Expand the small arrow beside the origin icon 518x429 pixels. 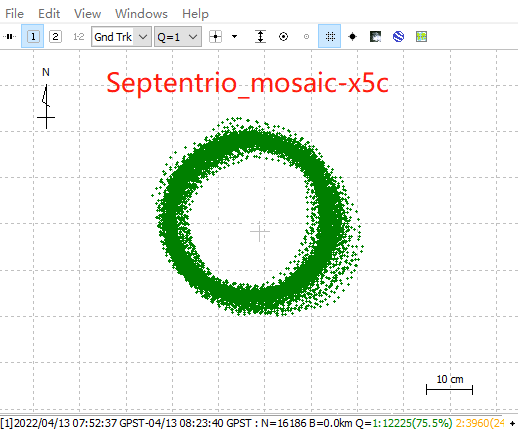[x=234, y=36]
